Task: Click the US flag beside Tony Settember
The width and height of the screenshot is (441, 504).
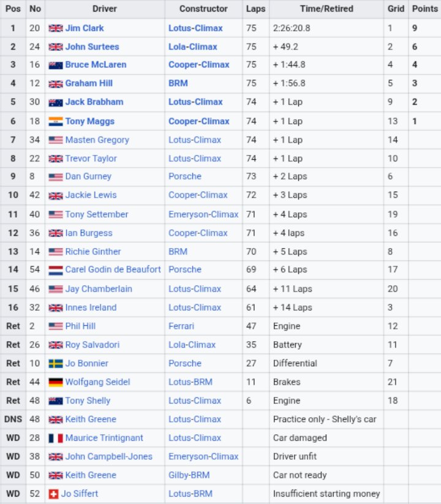Action: pos(56,214)
